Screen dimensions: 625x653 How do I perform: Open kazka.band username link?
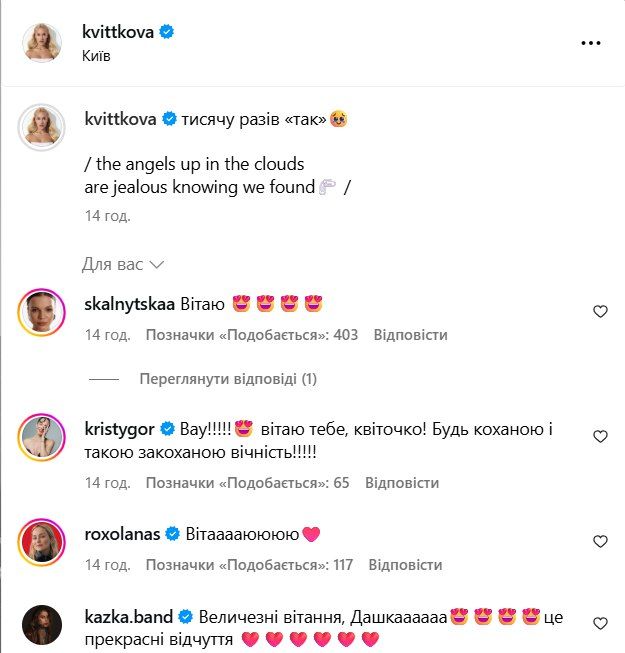pyautogui.click(x=129, y=617)
